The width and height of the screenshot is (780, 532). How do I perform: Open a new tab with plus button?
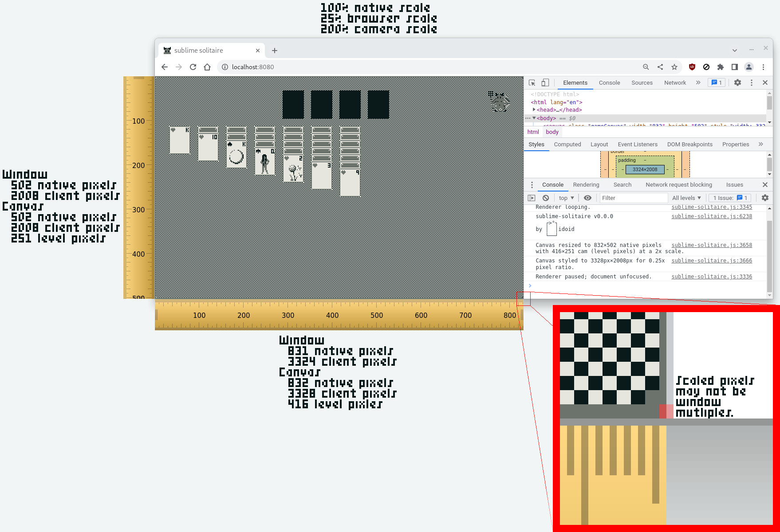coord(275,51)
